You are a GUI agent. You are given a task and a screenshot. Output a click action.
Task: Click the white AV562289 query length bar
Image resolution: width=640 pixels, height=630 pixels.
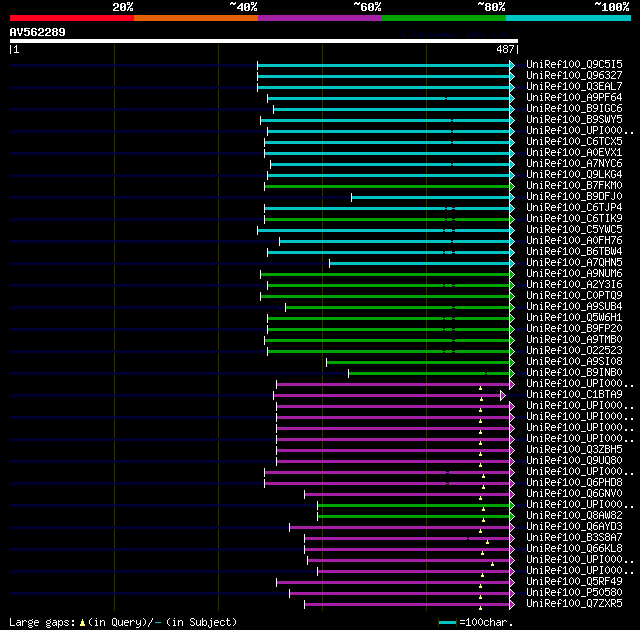[x=264, y=41]
